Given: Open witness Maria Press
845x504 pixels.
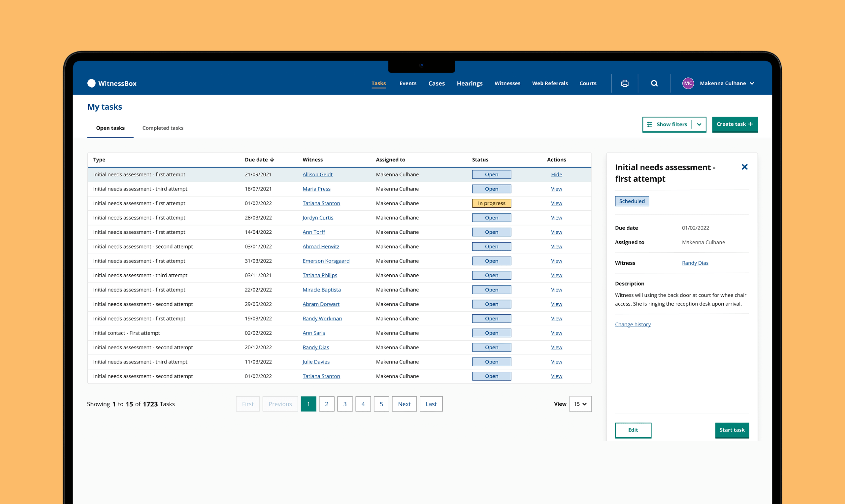Looking at the screenshot, I should coord(317,189).
